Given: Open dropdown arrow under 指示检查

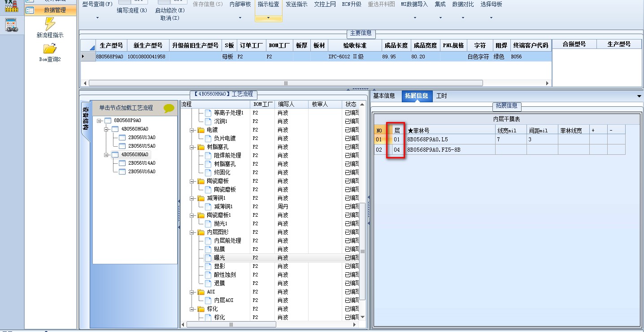Looking at the screenshot, I should [268, 18].
